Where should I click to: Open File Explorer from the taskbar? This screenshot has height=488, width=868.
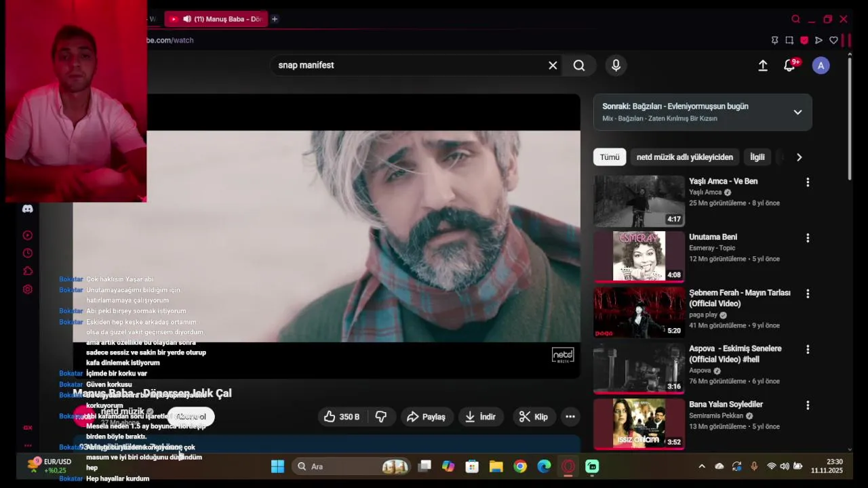(x=496, y=466)
